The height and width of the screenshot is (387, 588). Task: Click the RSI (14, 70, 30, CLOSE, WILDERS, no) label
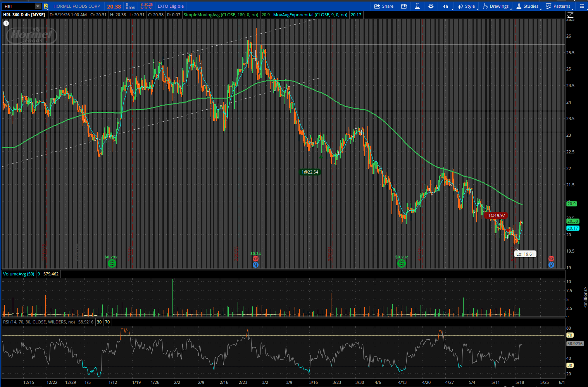[39, 322]
